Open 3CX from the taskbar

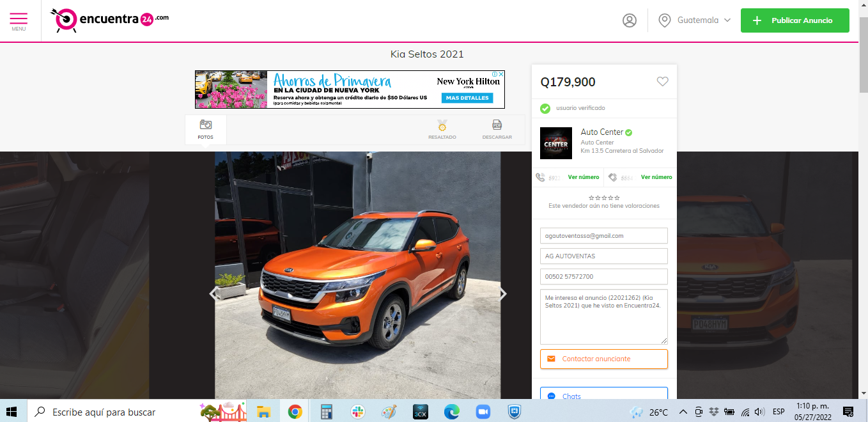[420, 412]
